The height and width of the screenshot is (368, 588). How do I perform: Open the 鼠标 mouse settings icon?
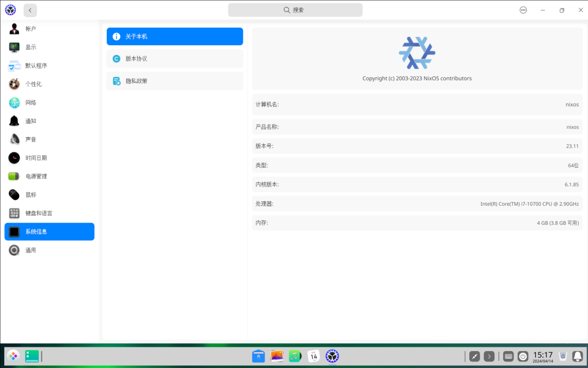[14, 195]
